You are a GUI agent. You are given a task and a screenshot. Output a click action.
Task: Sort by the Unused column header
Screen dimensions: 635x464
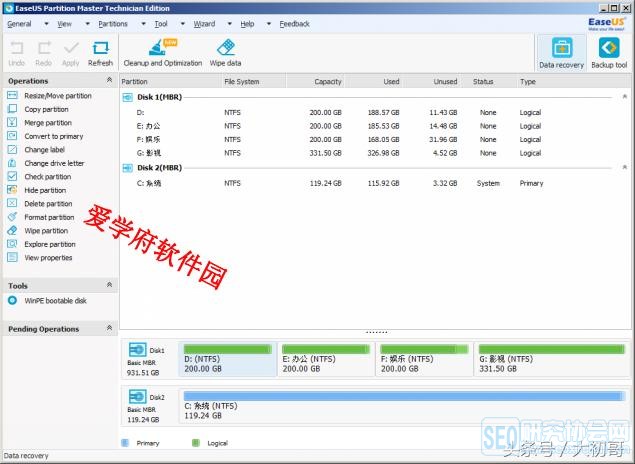pos(445,81)
